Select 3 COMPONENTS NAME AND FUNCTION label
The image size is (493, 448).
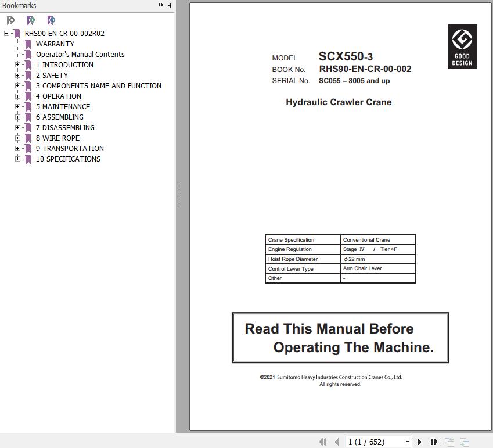(98, 85)
